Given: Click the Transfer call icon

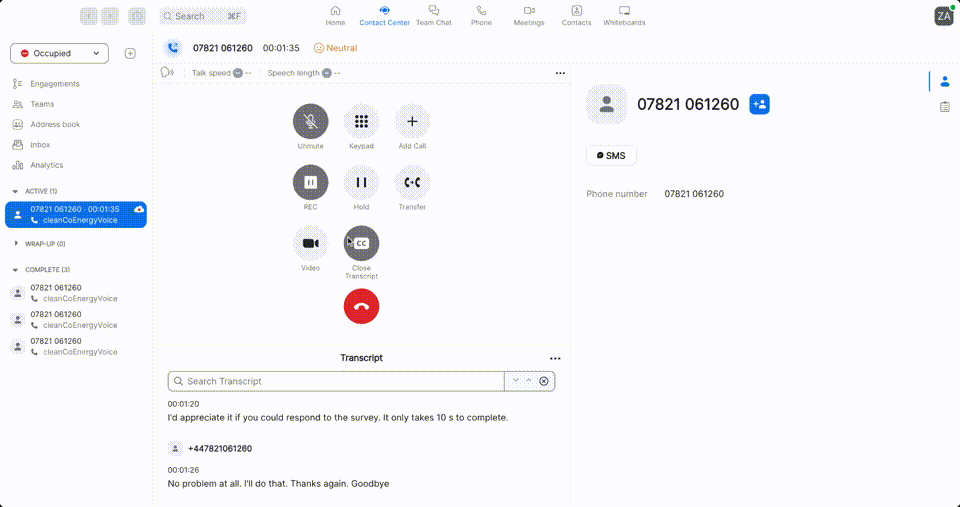Looking at the screenshot, I should pyautogui.click(x=412, y=182).
